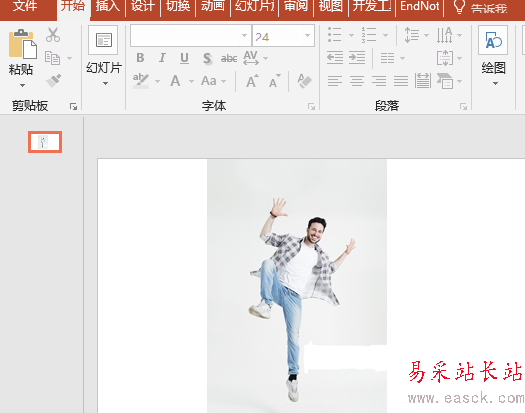Open the Font dialog launcher
The width and height of the screenshot is (525, 413).
pos(311,107)
